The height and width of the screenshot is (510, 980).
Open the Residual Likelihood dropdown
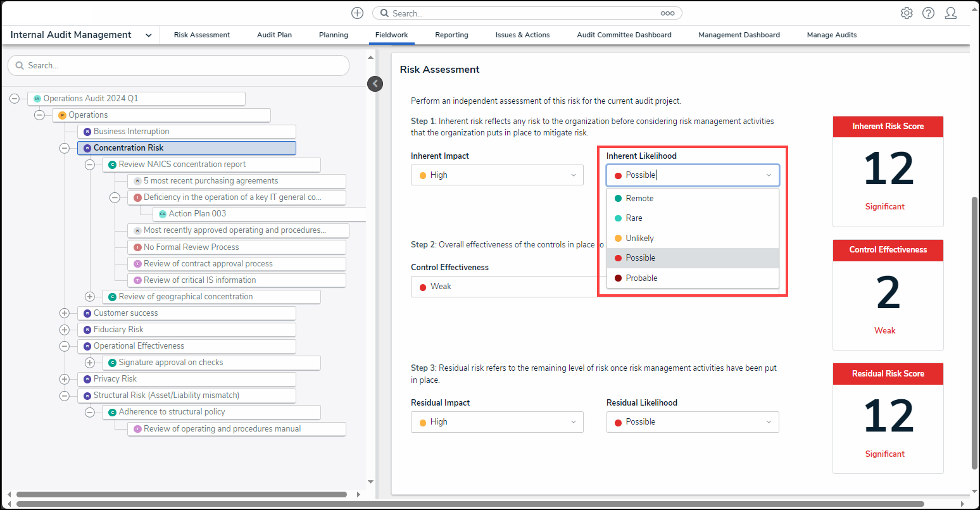click(x=692, y=422)
